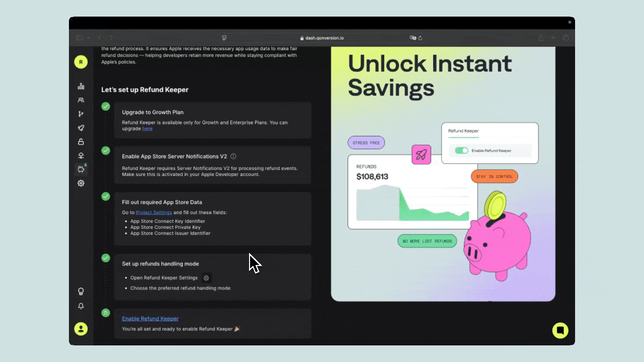644x362 pixels.
Task: Open the Settings gear in the sidebar
Action: click(x=81, y=183)
